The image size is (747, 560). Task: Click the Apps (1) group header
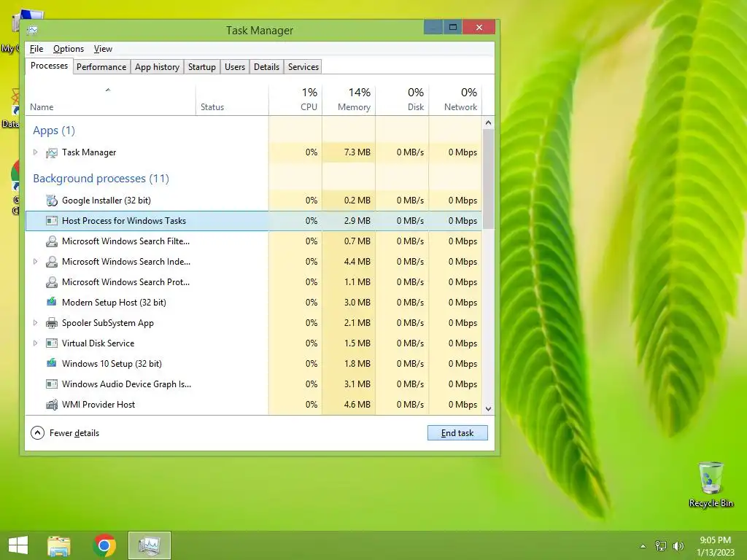54,131
